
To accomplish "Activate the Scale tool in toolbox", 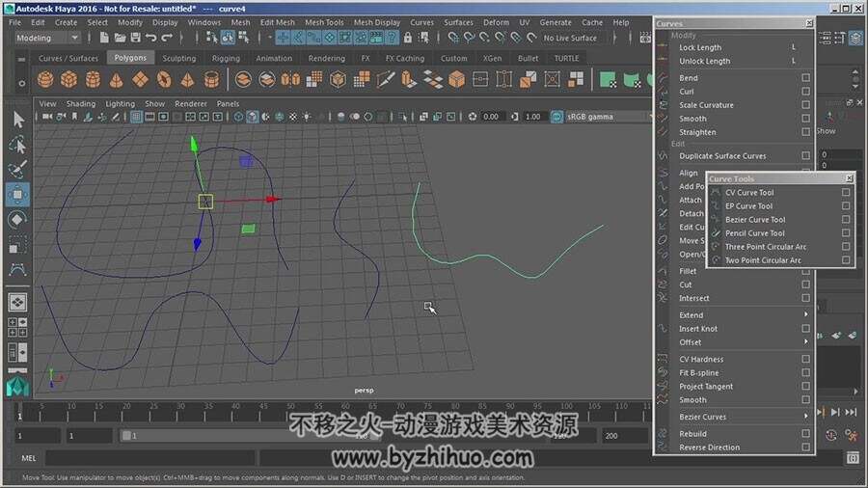I will pyautogui.click(x=17, y=245).
